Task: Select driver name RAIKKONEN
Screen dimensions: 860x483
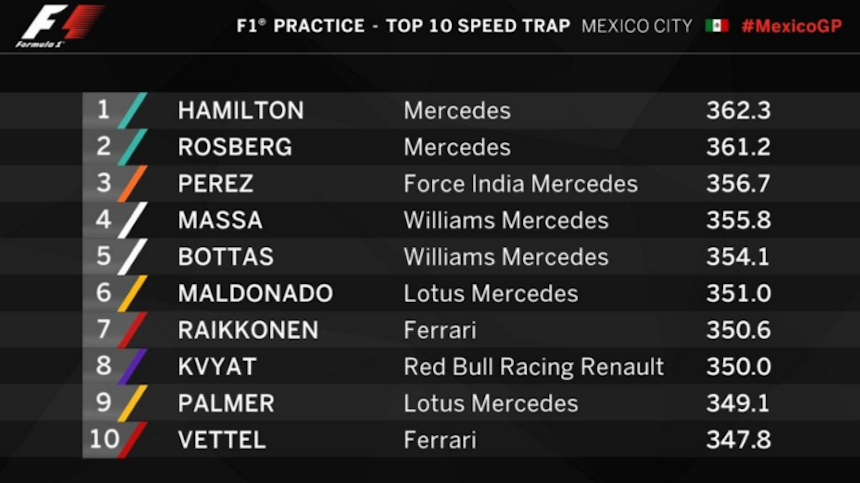Action: (x=248, y=330)
